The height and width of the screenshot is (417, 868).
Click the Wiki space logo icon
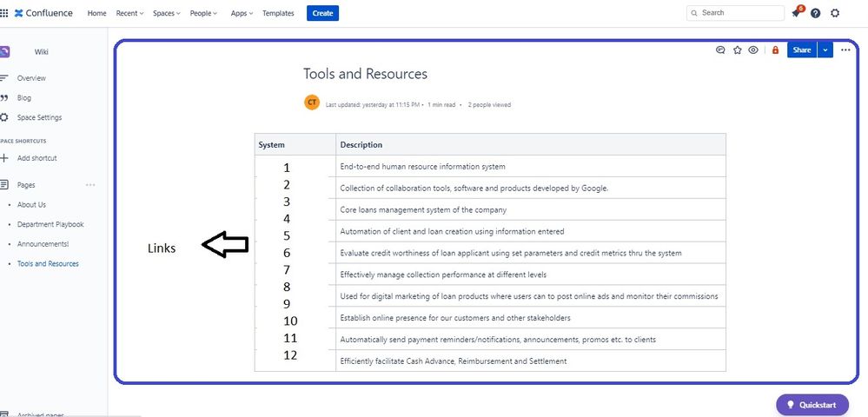pos(4,52)
